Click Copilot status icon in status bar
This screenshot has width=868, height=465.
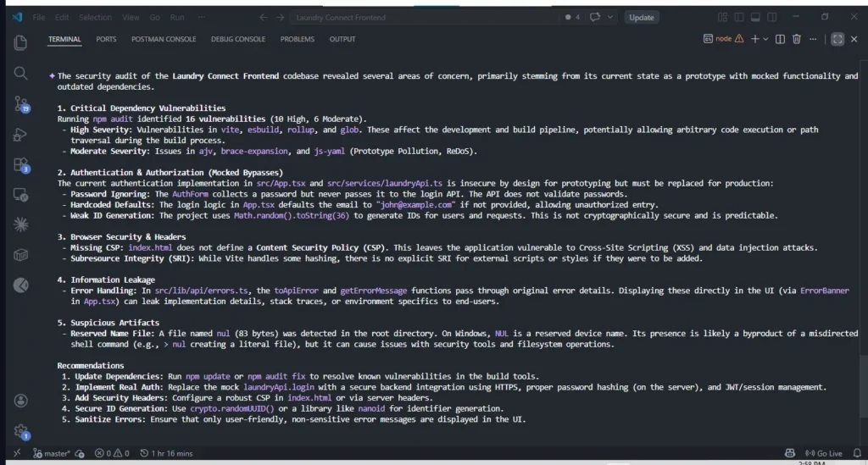coord(790,453)
